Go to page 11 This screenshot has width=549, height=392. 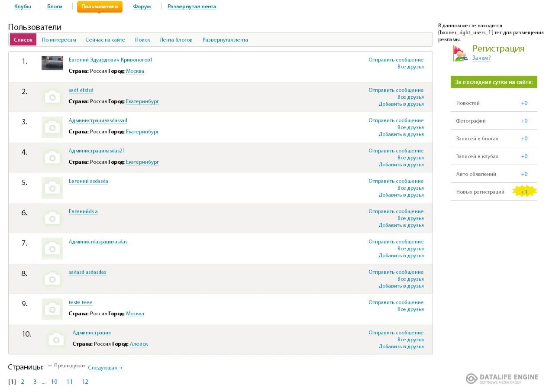pyautogui.click(x=70, y=382)
